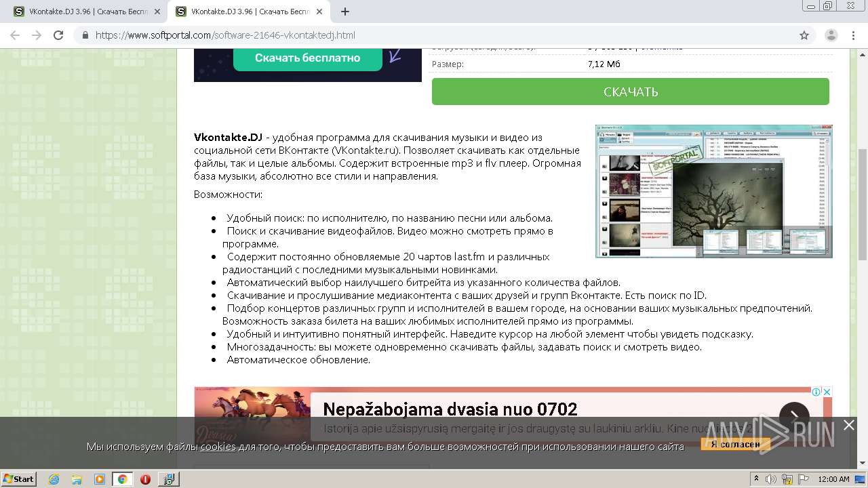Viewport: 868px width, 488px height.
Task: Open the Action Center flag icon
Action: click(804, 479)
